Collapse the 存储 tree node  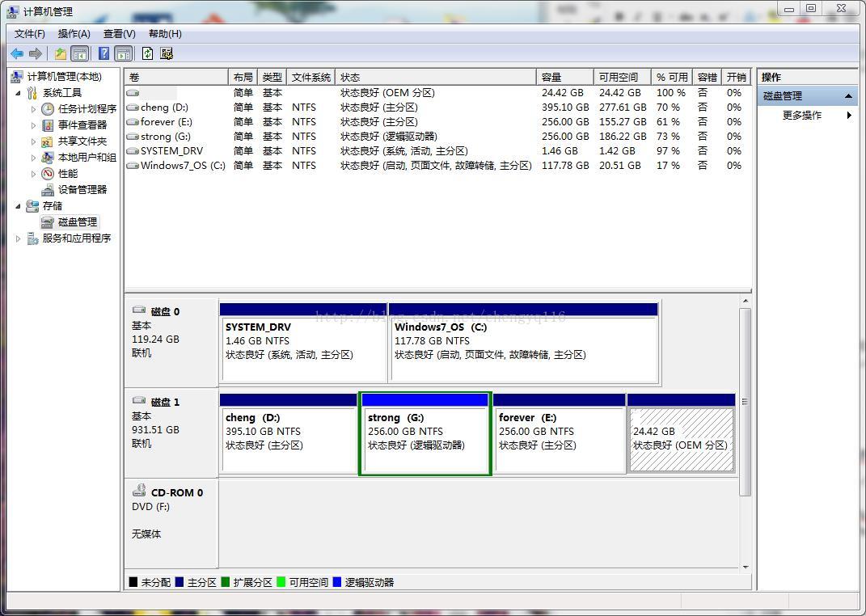click(x=19, y=206)
